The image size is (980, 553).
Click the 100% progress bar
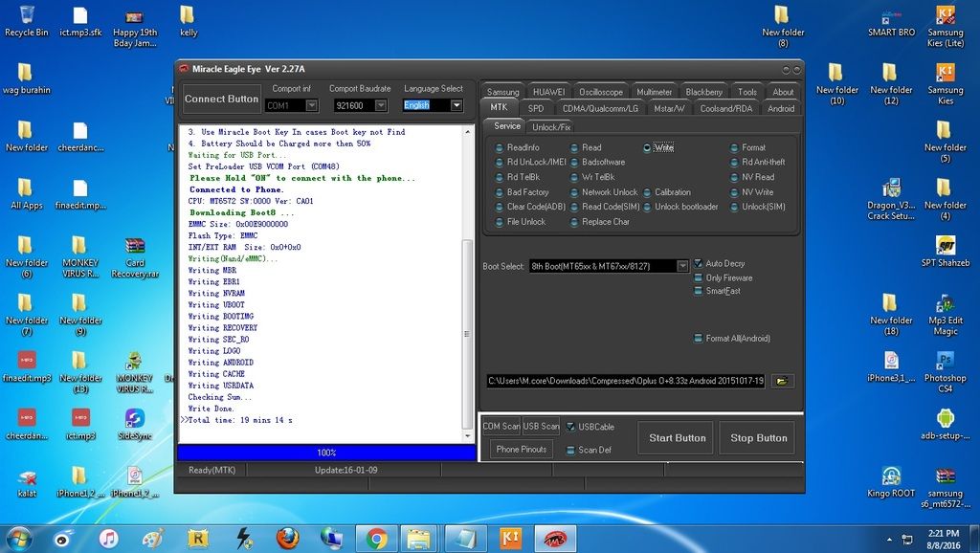tap(326, 453)
